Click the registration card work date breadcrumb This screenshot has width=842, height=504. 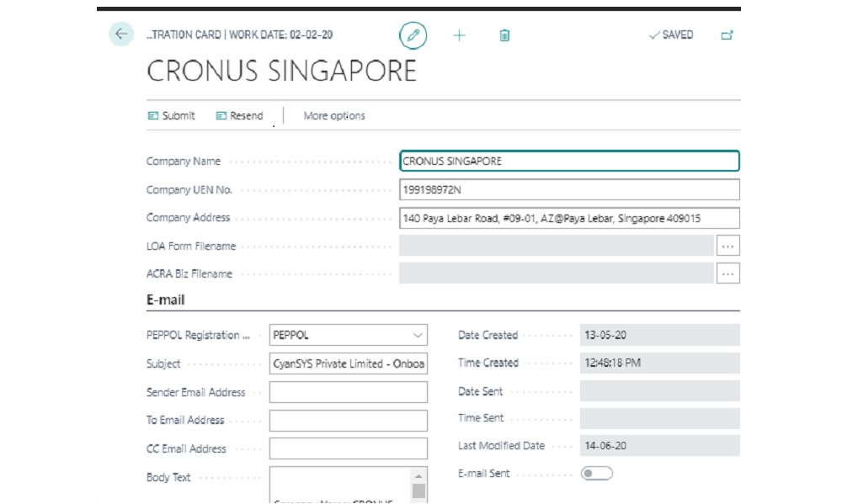(239, 34)
